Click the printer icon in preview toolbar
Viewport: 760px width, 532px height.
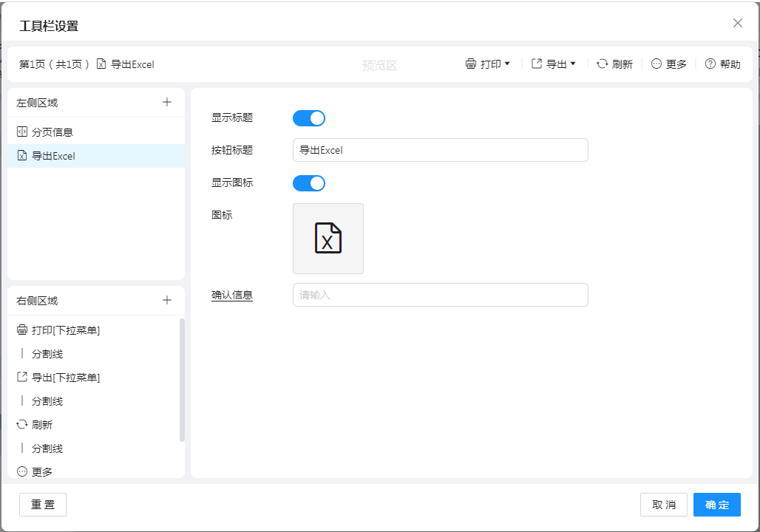471,64
